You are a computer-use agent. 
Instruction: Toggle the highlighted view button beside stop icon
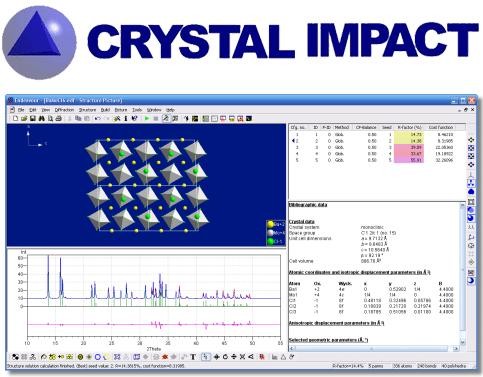(166, 118)
